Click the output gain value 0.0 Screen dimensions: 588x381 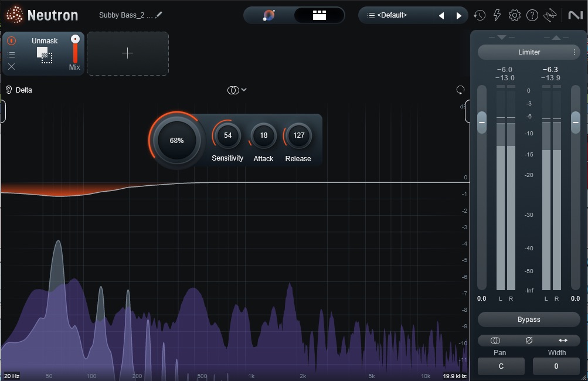point(575,299)
